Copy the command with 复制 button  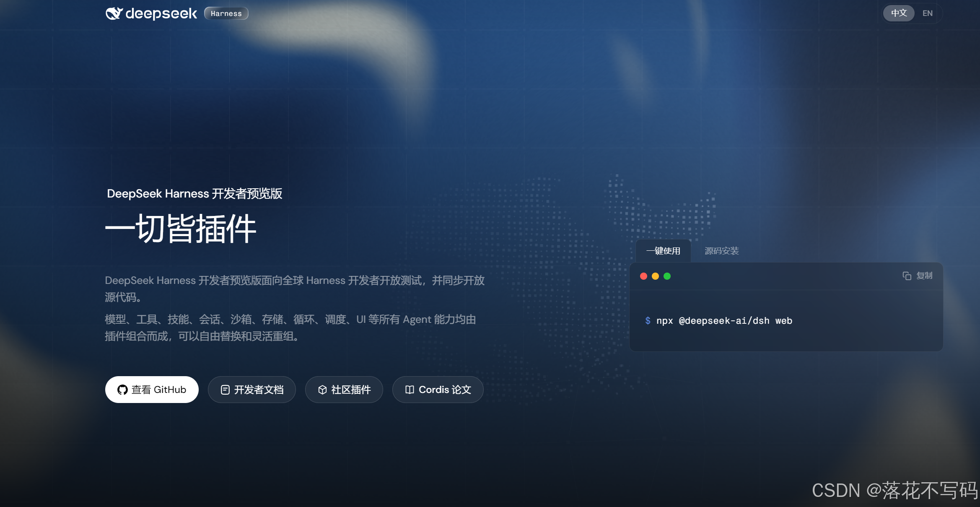(918, 276)
